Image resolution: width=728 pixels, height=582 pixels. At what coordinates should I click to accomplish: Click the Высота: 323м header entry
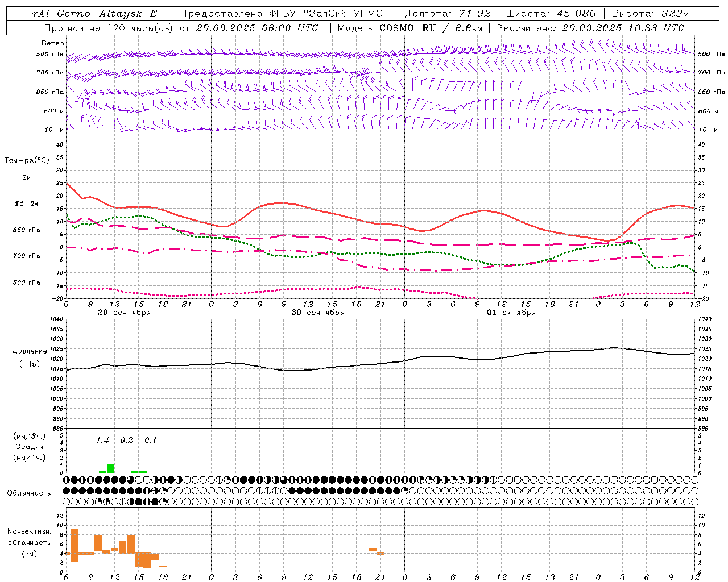pos(650,14)
